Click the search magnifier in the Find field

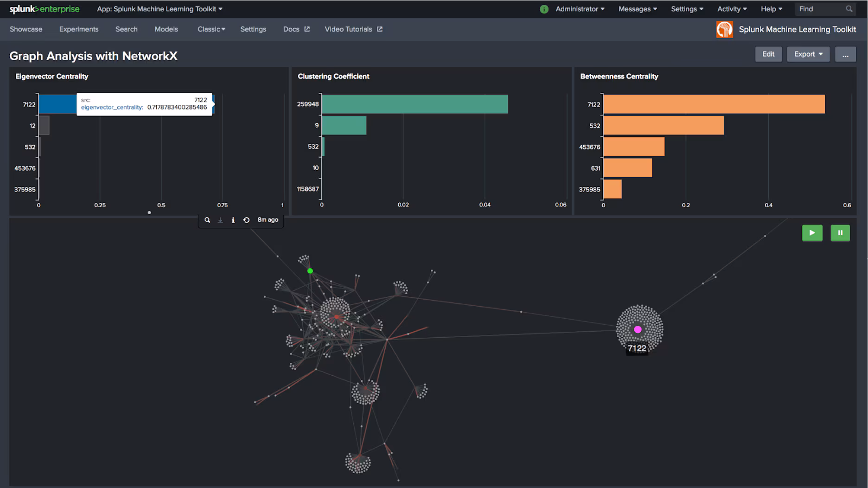pyautogui.click(x=849, y=9)
